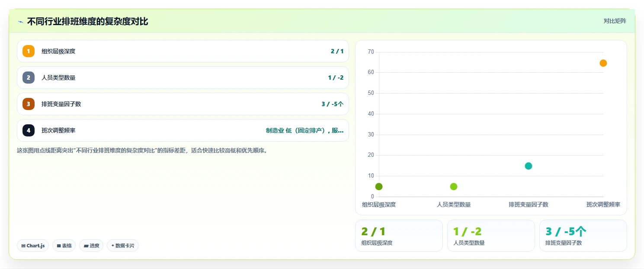Select the 班次调整频率 list row
644x269 pixels.
point(183,130)
